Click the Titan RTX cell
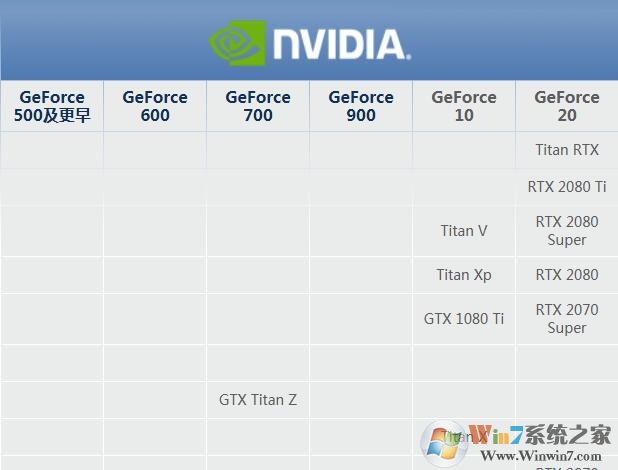 click(567, 150)
